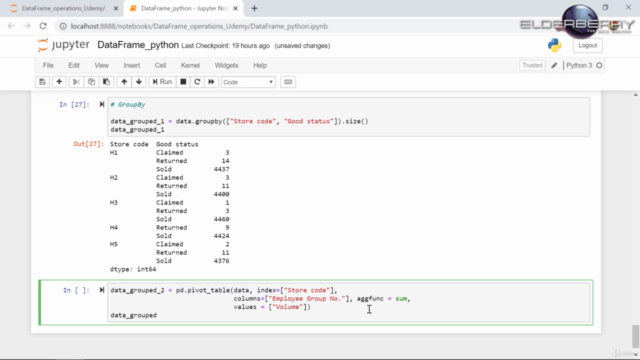Paste cells below icon
640x360 pixels.
coord(106,82)
